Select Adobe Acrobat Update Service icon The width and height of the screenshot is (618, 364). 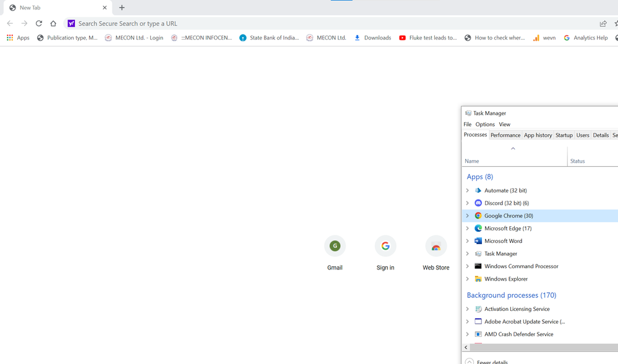(x=478, y=321)
